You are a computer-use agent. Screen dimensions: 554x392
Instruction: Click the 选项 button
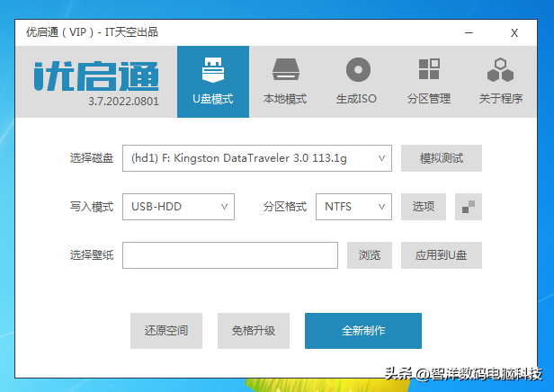424,207
